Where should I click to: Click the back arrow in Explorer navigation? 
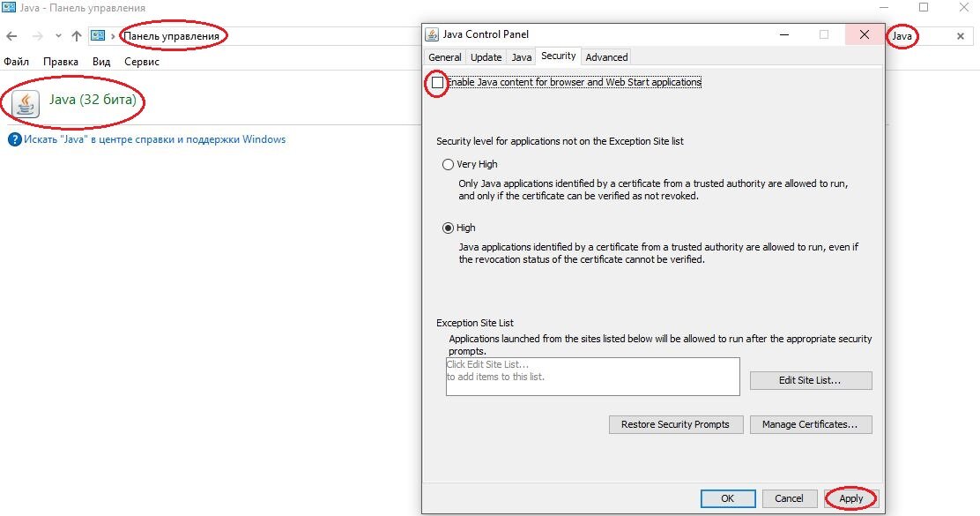click(x=11, y=36)
